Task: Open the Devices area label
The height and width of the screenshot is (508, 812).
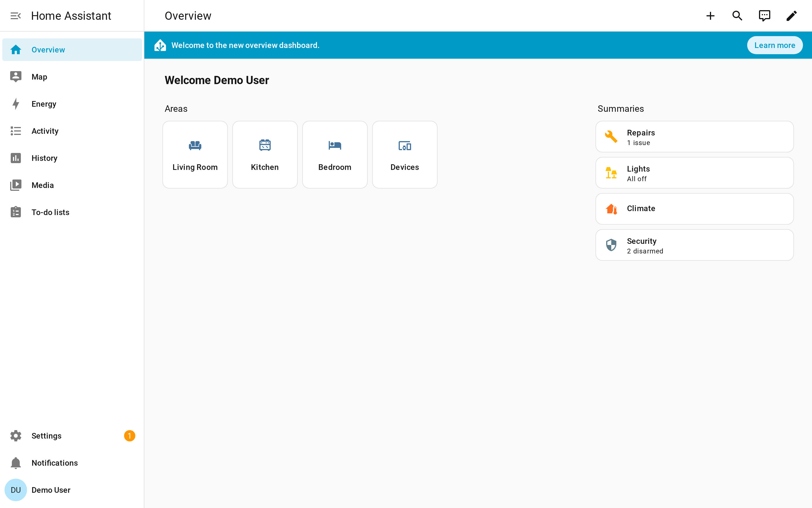Action: 405,167
